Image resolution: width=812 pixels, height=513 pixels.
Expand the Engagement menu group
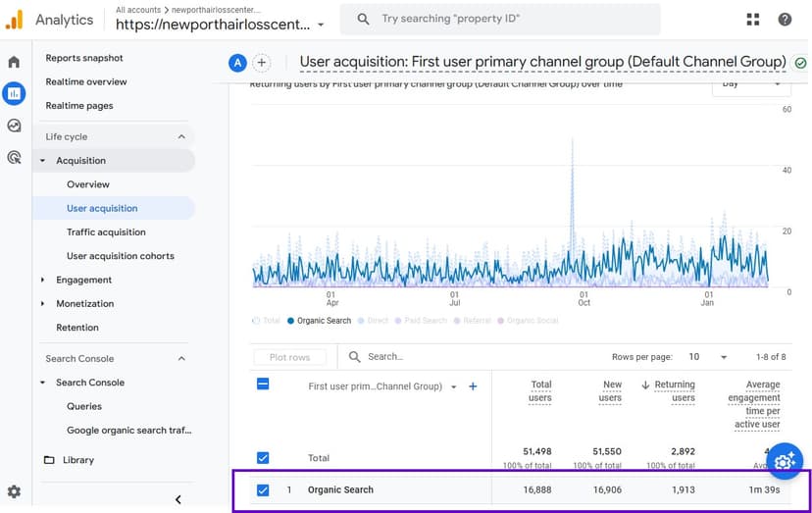83,280
